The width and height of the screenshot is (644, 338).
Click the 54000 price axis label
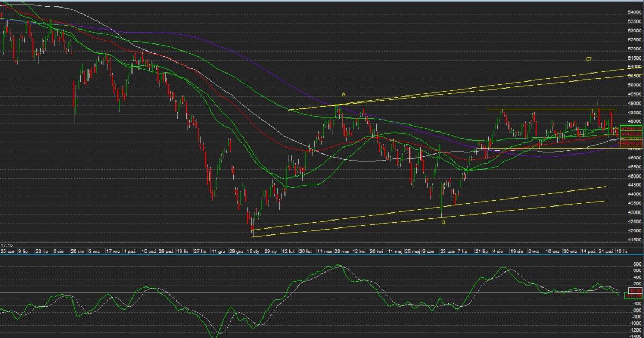pyautogui.click(x=635, y=12)
